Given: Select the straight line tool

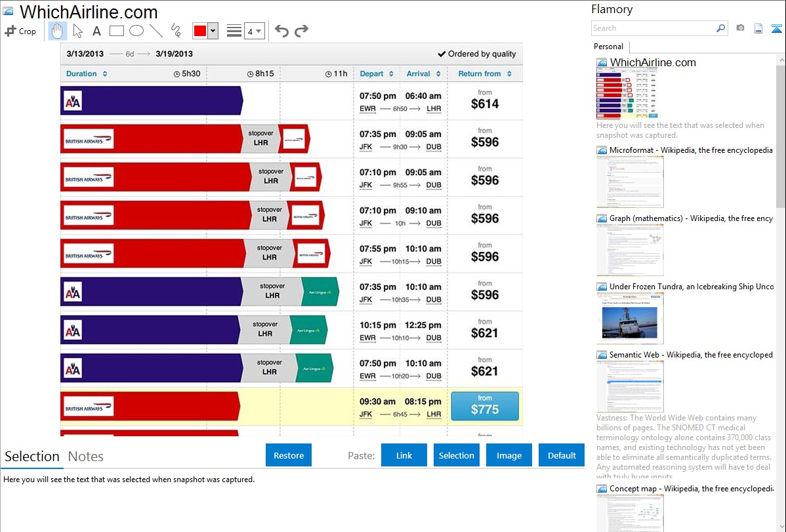Looking at the screenshot, I should [x=156, y=31].
